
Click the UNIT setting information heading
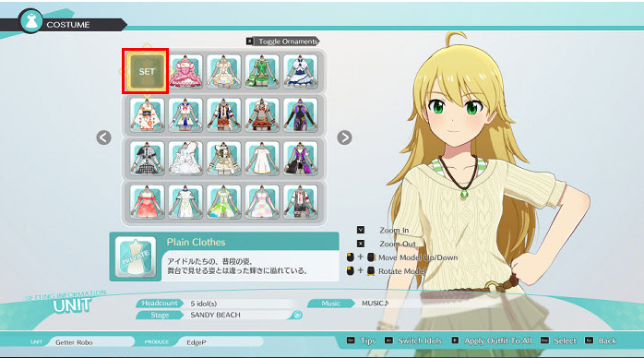click(x=71, y=305)
